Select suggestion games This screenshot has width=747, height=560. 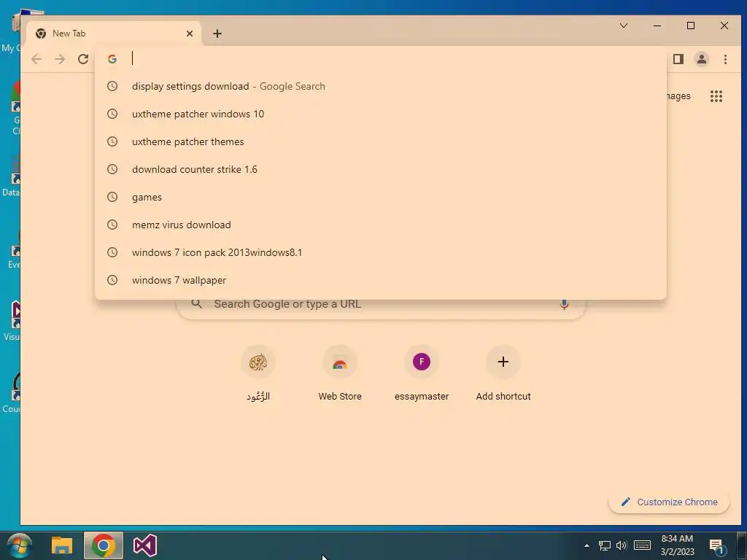pos(381,197)
